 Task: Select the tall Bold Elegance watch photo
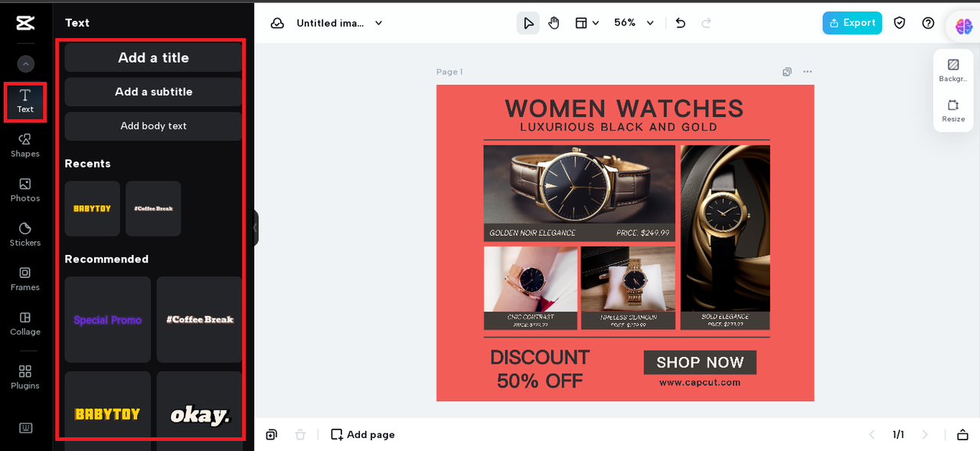tap(725, 228)
